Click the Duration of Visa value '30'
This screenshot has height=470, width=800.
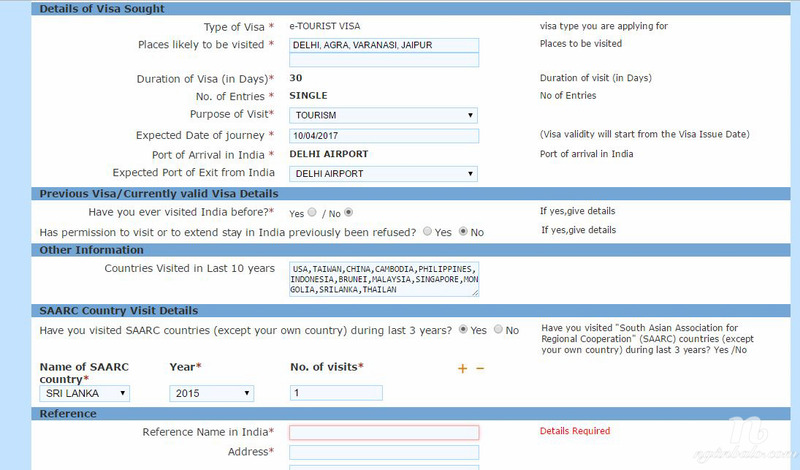(296, 78)
